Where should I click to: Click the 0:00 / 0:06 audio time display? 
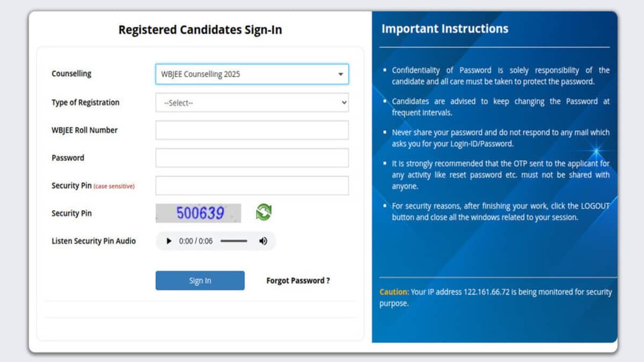(x=196, y=241)
